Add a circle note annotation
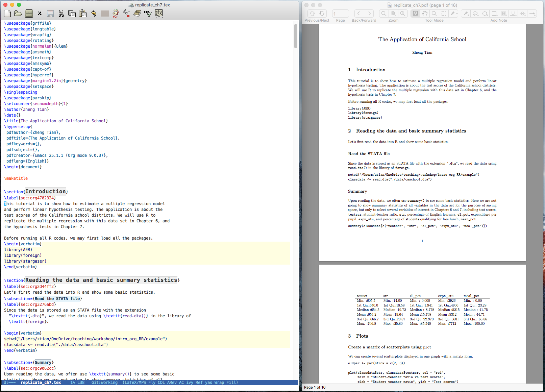 tap(485, 14)
